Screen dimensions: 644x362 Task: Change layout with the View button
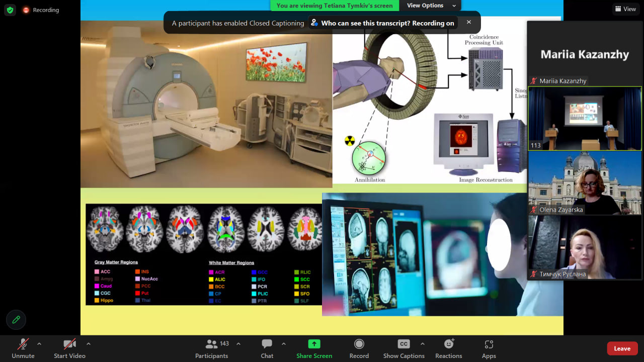tap(625, 9)
